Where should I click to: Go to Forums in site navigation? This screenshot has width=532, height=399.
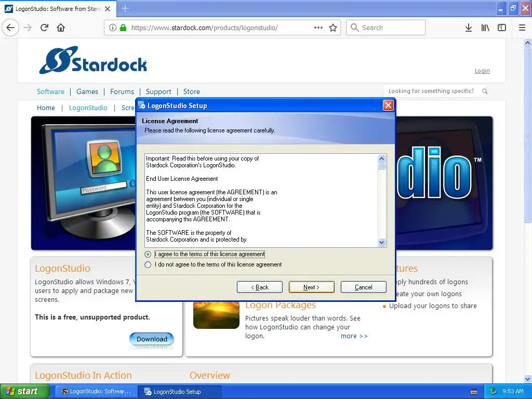[122, 91]
